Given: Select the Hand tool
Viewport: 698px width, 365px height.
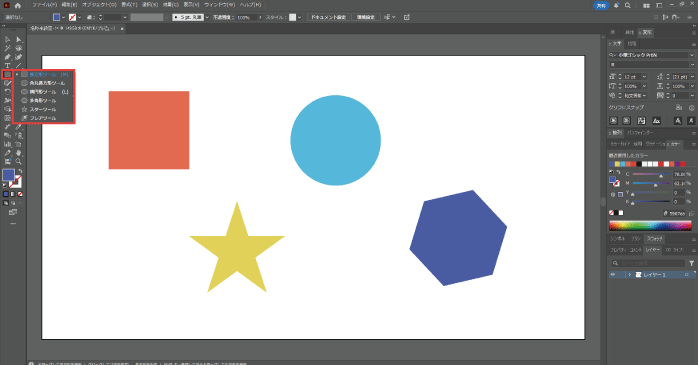Looking at the screenshot, I should point(19,153).
